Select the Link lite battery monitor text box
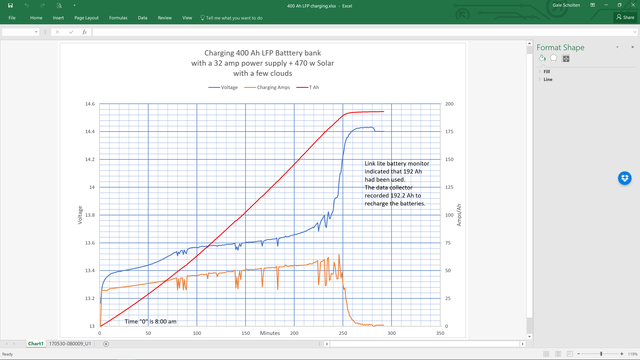The image size is (640, 360). (397, 183)
